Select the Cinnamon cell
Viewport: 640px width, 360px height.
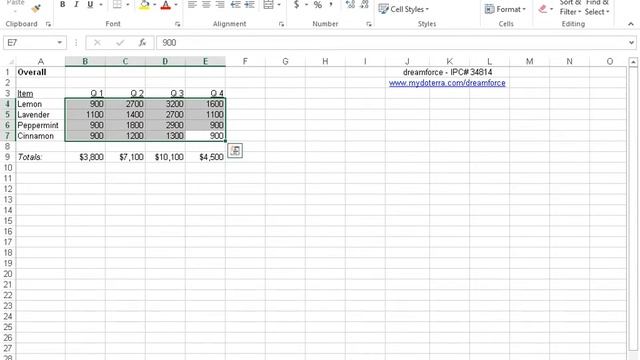point(40,136)
